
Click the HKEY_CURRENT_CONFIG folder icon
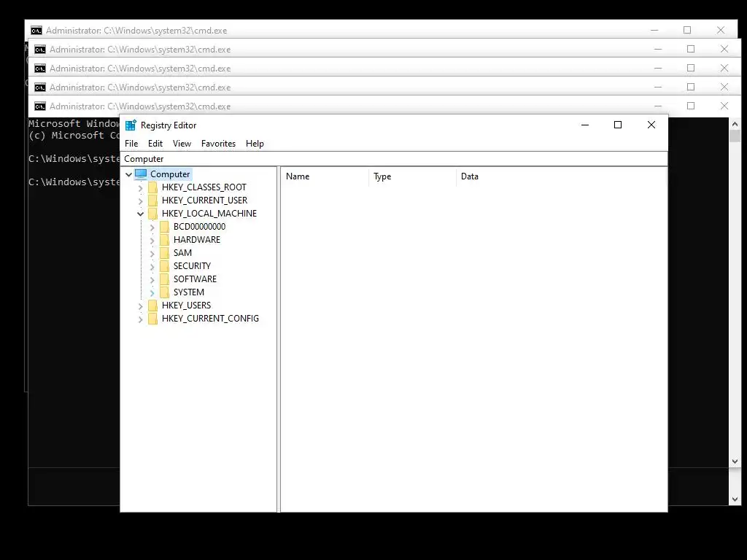pos(152,318)
